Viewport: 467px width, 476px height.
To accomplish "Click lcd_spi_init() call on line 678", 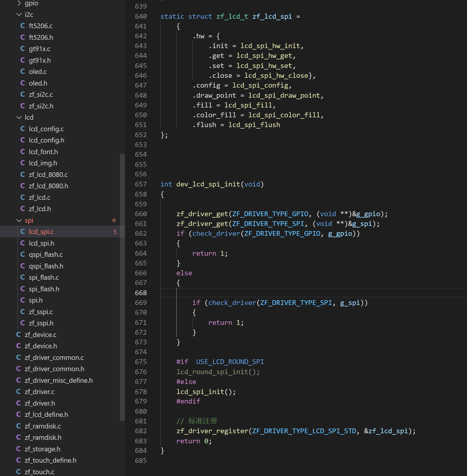I will (206, 392).
